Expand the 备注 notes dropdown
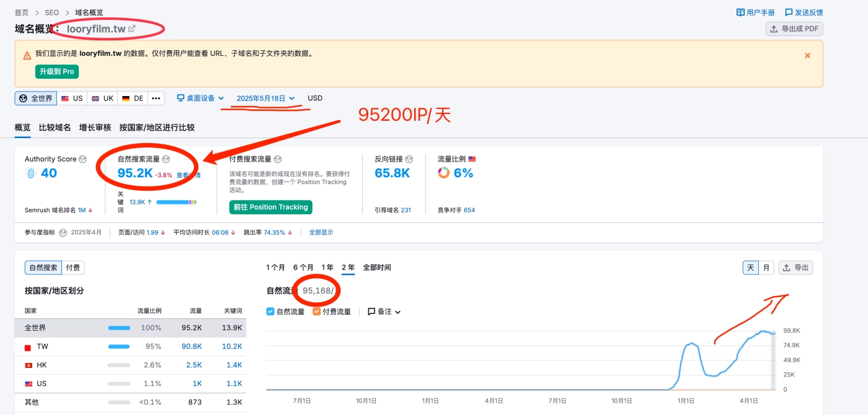The height and width of the screenshot is (415, 868). pyautogui.click(x=397, y=312)
